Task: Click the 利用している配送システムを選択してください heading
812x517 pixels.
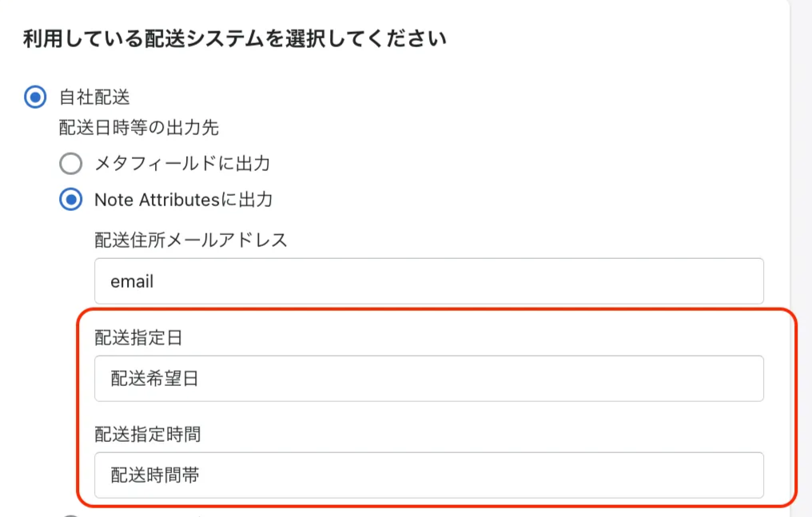Action: (x=234, y=38)
